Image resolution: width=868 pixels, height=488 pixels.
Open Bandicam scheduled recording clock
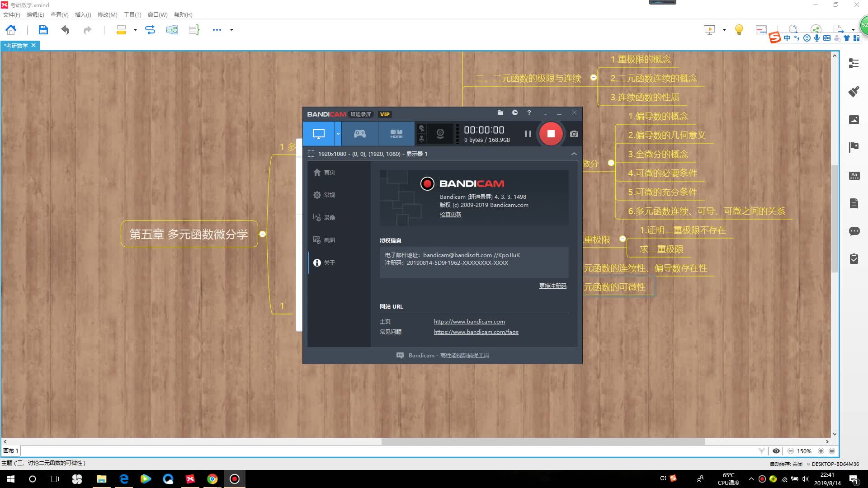pyautogui.click(x=515, y=113)
